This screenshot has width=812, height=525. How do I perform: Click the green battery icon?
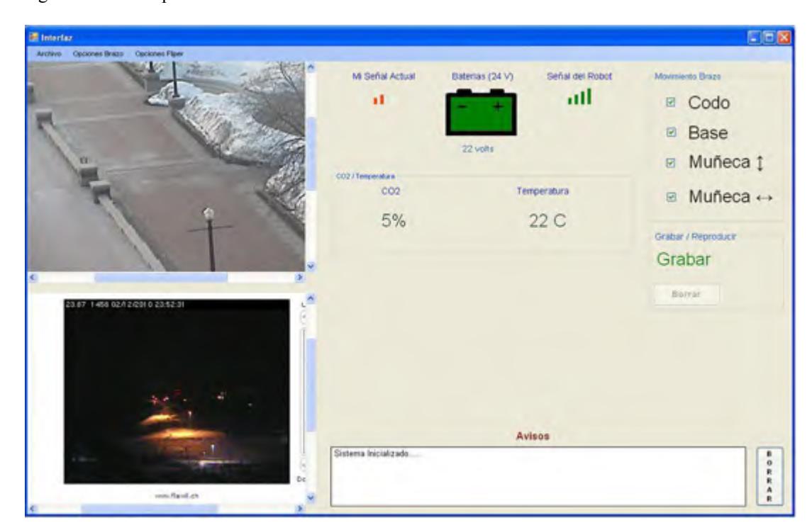tap(481, 112)
